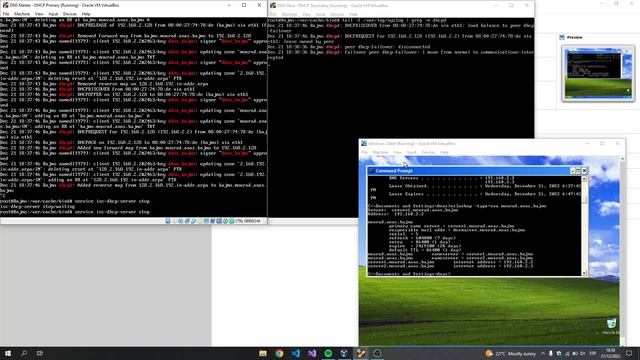Click Windows Client VirtualBox title icon

pyautogui.click(x=364, y=144)
